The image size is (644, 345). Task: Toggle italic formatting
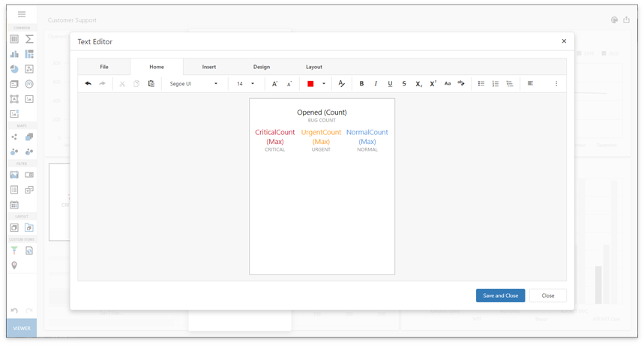376,84
